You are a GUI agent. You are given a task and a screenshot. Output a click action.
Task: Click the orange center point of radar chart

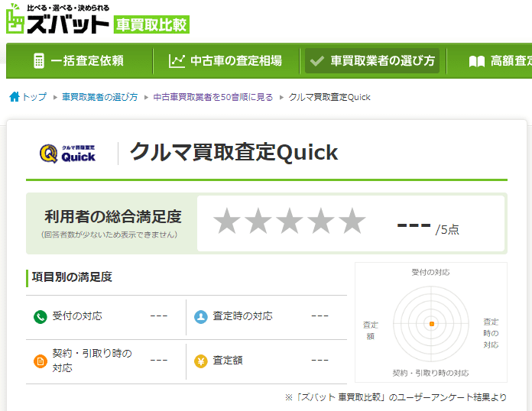click(432, 324)
